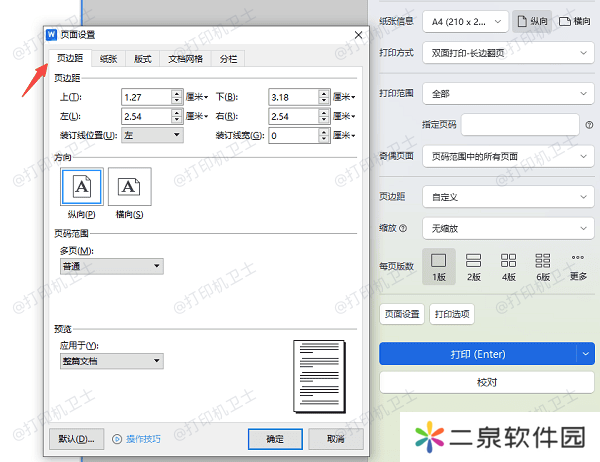Viewport: 600px width, 462px height.
Task: Adjust right margin spinner arrows
Action: point(324,116)
